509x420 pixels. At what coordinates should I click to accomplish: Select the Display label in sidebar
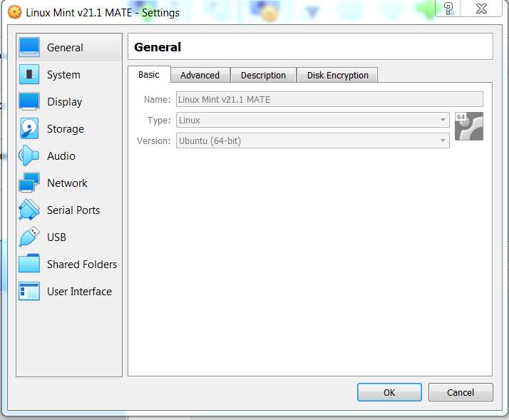65,102
